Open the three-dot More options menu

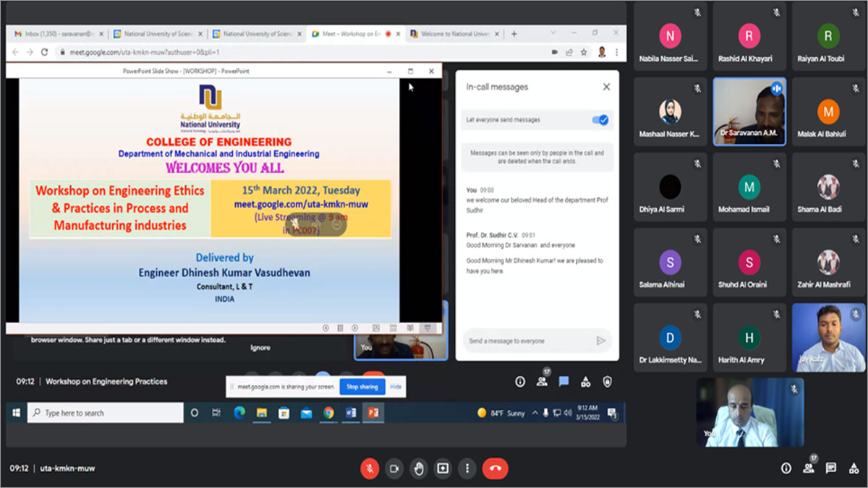[x=468, y=468]
